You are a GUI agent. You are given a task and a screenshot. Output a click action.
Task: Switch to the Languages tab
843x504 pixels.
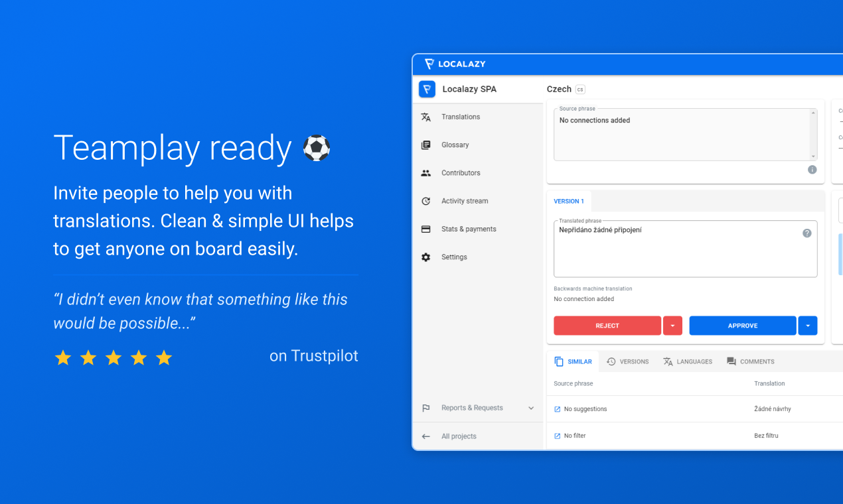click(x=688, y=361)
